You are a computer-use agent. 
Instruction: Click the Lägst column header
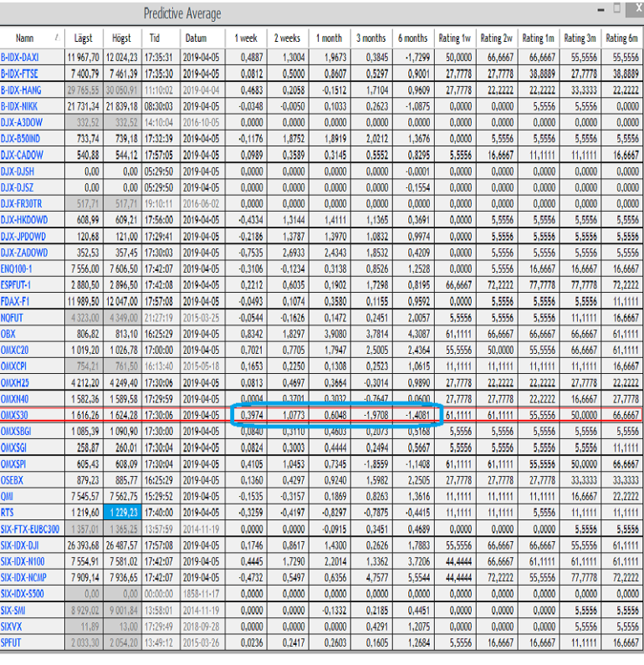click(x=84, y=38)
